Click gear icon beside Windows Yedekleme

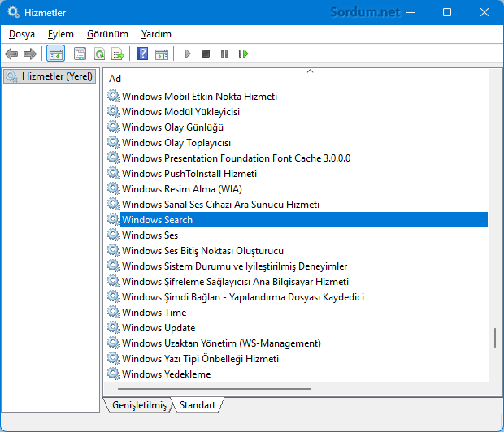[114, 374]
